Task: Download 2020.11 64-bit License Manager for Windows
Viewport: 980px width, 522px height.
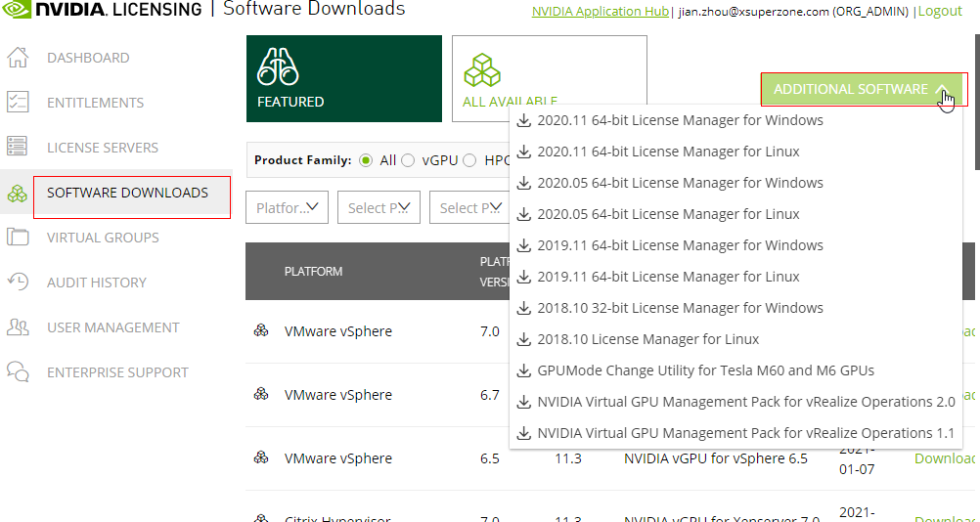Action: click(680, 120)
